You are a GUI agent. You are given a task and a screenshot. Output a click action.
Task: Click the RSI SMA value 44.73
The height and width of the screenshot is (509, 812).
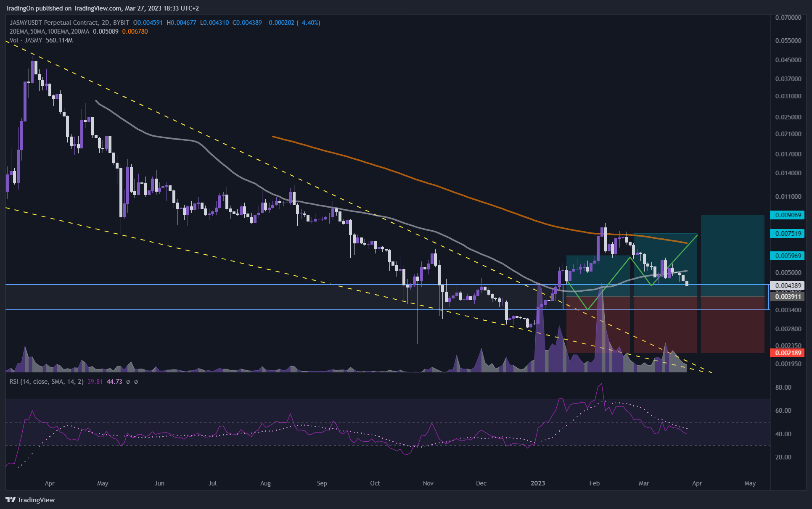click(115, 382)
